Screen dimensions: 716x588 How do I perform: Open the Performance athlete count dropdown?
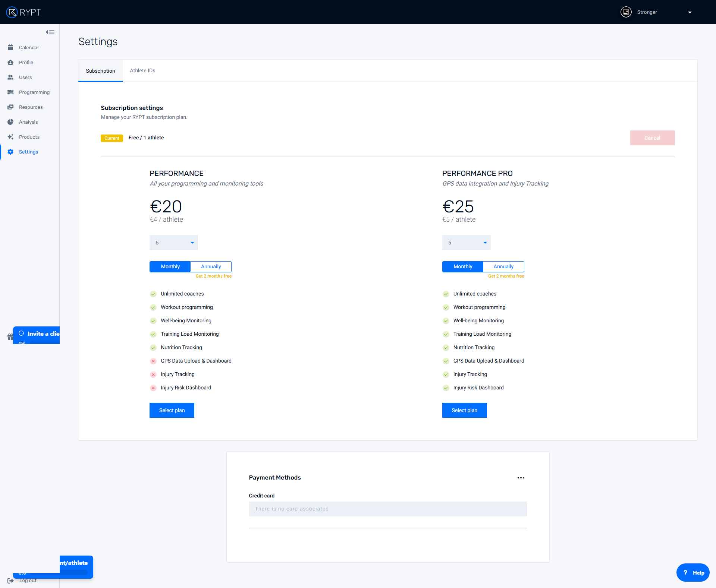(x=173, y=243)
